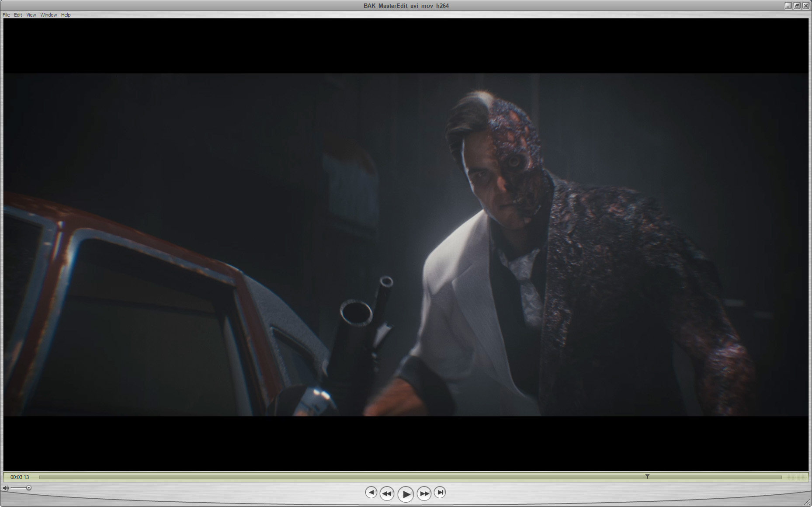Open the Window menu
The width and height of the screenshot is (812, 507).
(49, 15)
